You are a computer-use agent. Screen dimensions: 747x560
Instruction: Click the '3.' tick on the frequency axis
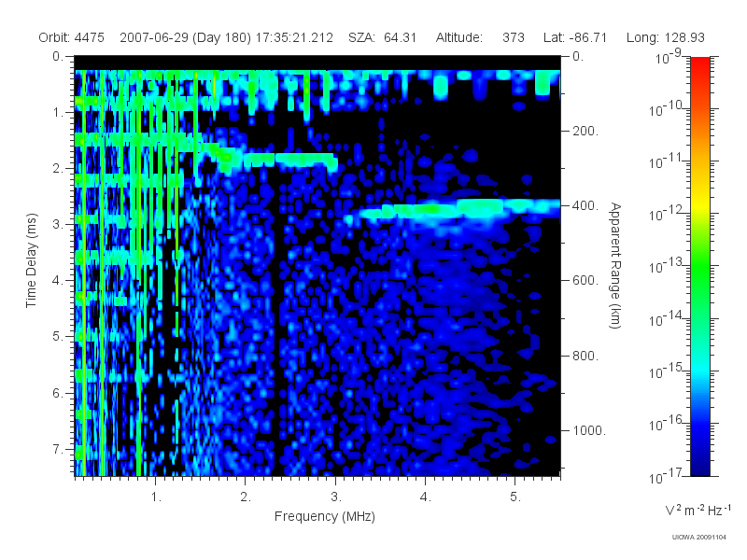tap(336, 497)
